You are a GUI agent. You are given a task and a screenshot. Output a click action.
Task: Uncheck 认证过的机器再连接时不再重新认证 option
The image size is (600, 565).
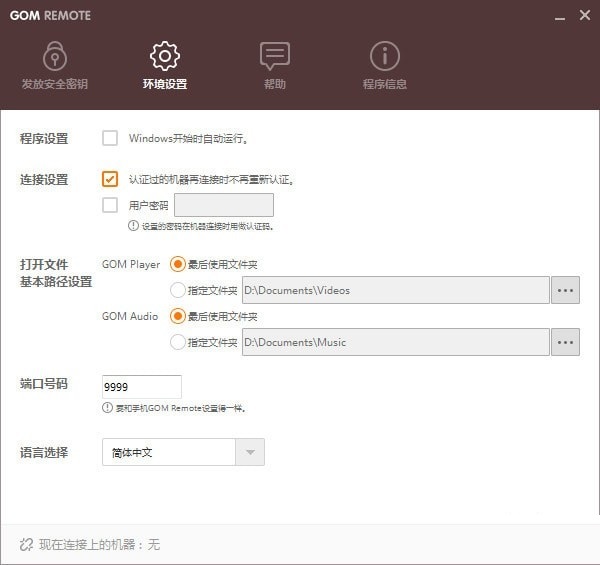pos(110,179)
